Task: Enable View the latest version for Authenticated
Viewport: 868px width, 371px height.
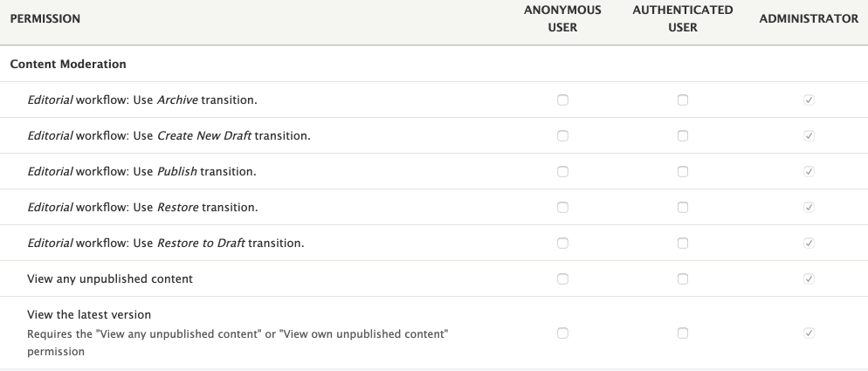Action: (683, 333)
